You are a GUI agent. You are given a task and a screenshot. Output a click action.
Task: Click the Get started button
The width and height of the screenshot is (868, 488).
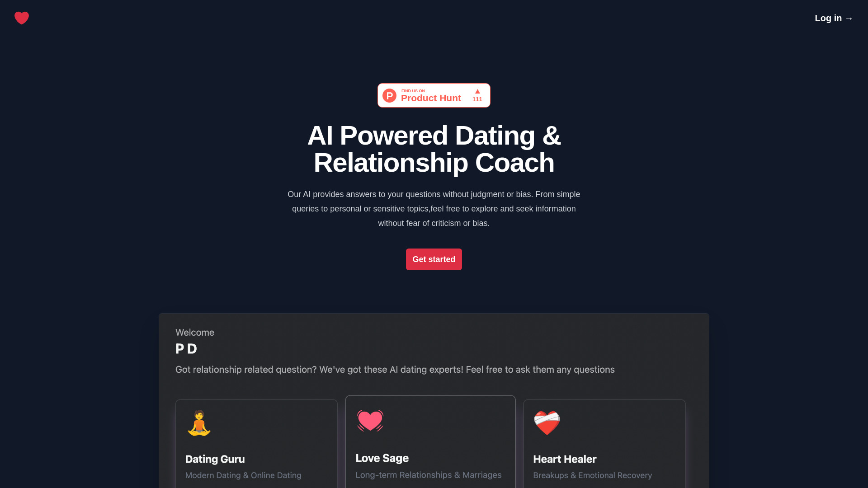point(434,259)
